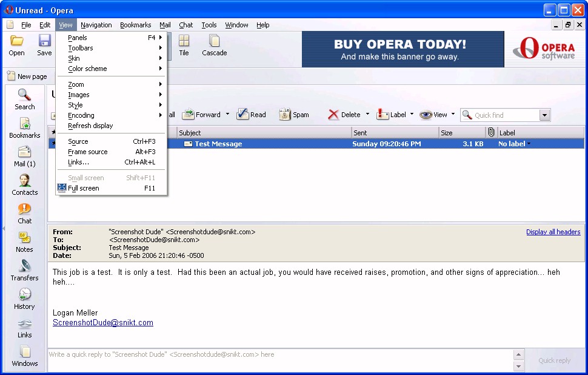588x375 pixels.
Task: Click the Cascade windows icon
Action: click(214, 46)
